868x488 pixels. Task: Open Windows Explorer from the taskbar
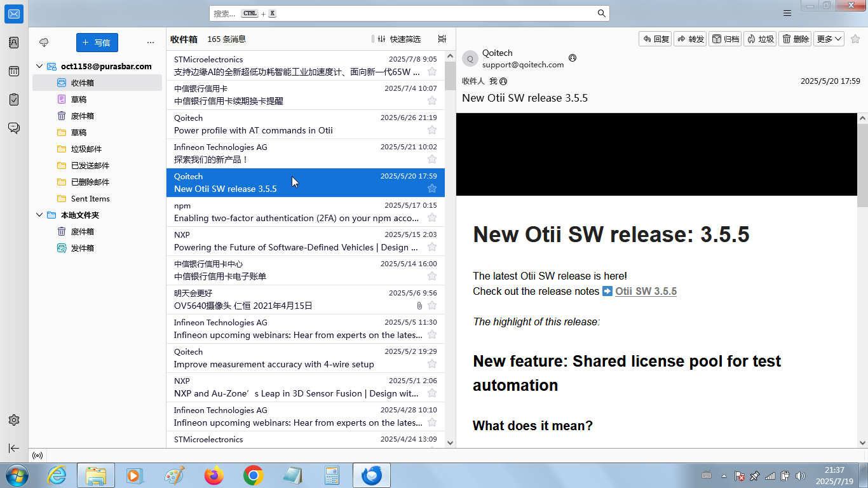point(96,475)
